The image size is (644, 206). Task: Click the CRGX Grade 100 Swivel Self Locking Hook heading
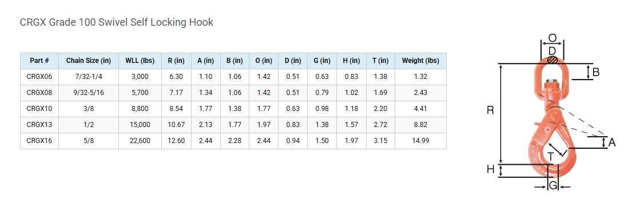117,22
